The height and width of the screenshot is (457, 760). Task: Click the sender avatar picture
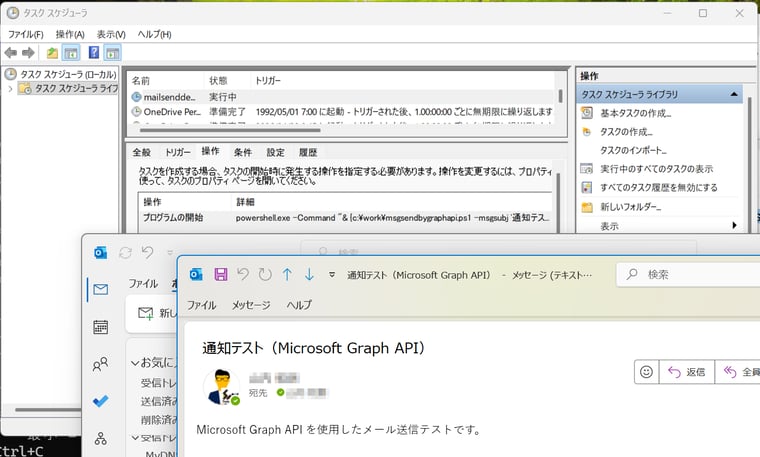coord(222,386)
